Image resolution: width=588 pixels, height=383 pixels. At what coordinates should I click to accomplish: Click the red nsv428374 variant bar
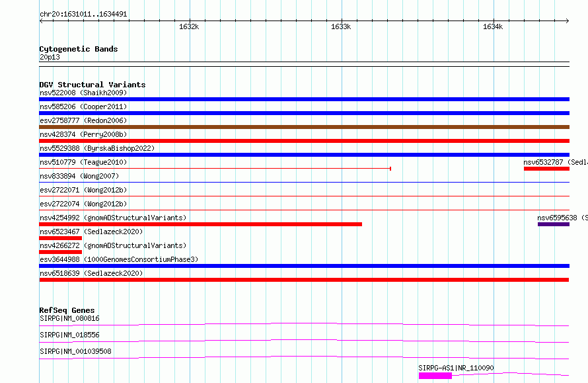tap(304, 141)
